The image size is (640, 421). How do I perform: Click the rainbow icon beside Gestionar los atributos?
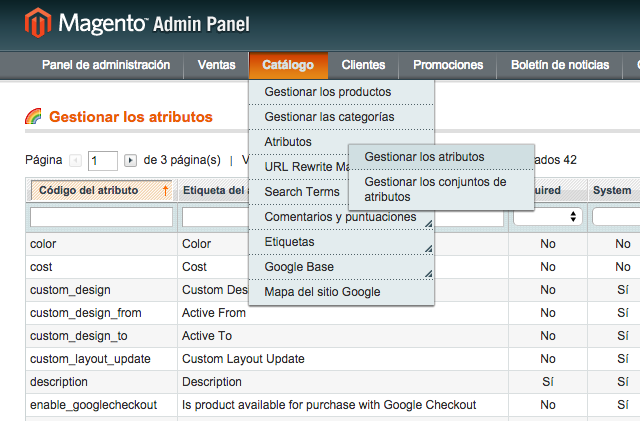tap(33, 116)
